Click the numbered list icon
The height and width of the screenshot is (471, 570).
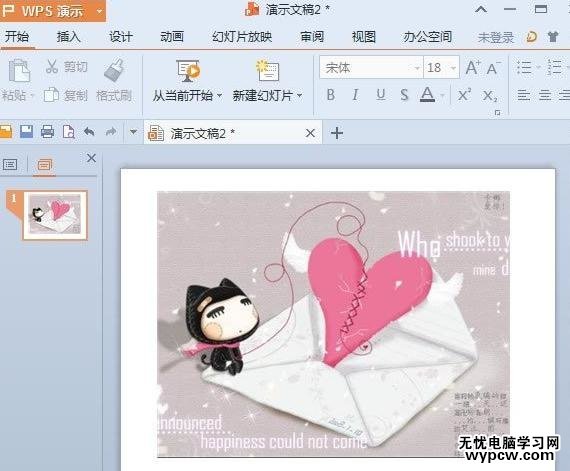point(555,68)
